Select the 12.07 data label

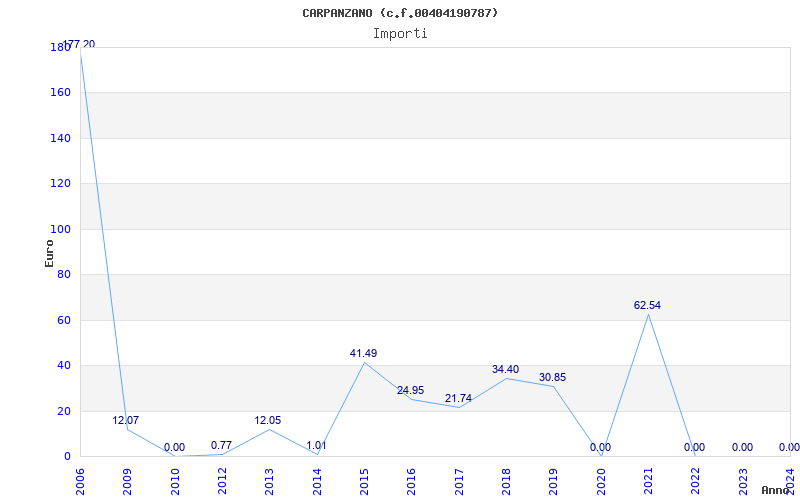click(x=126, y=420)
